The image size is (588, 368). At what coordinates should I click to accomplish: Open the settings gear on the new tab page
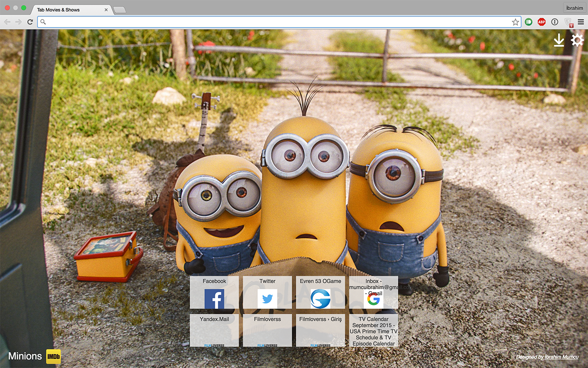pyautogui.click(x=577, y=40)
